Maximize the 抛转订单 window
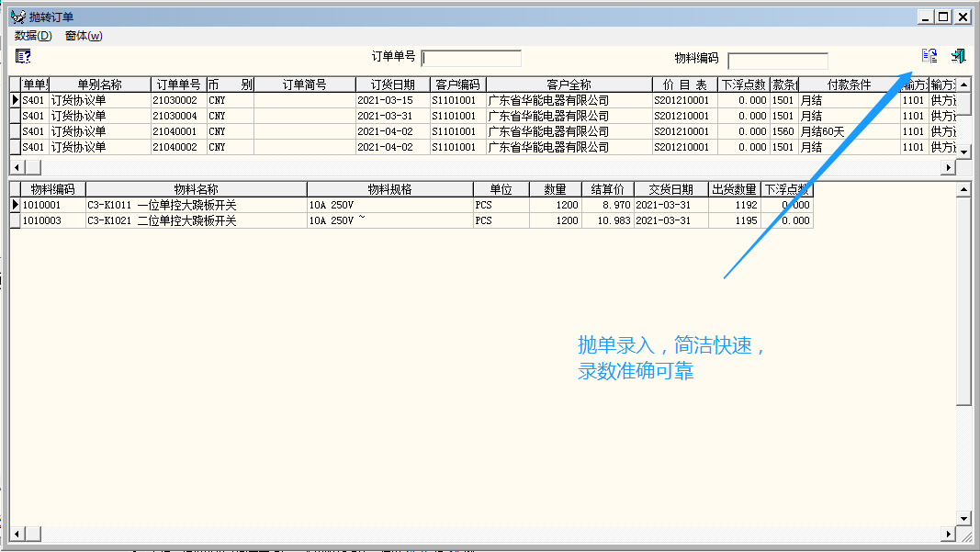Viewport: 980px width, 552px height. point(943,17)
